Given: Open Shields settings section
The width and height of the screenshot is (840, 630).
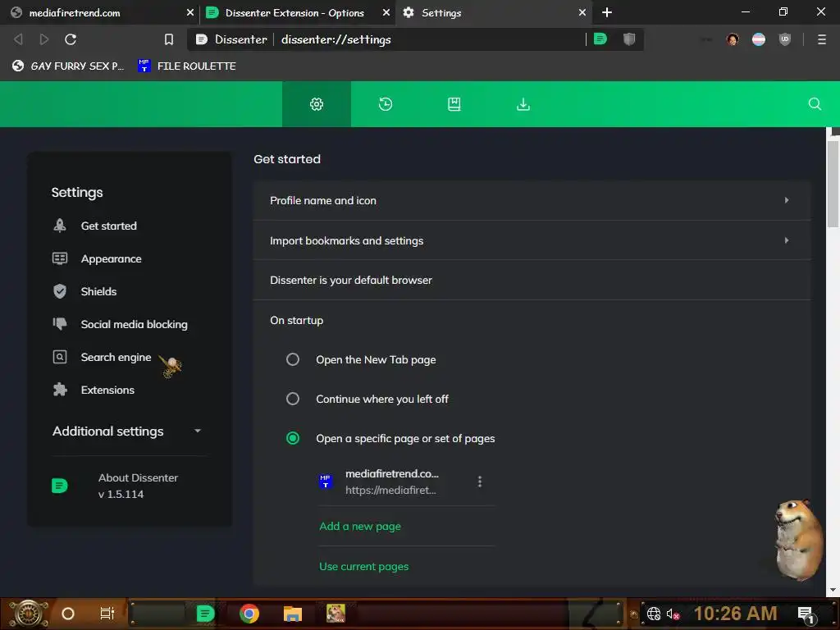Looking at the screenshot, I should coord(98,291).
